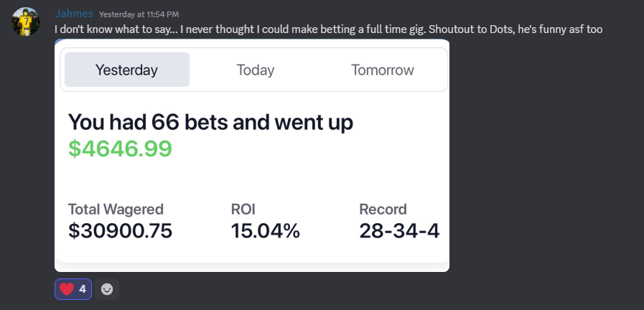
Task: Select the 15.04% ROI value
Action: 266,231
